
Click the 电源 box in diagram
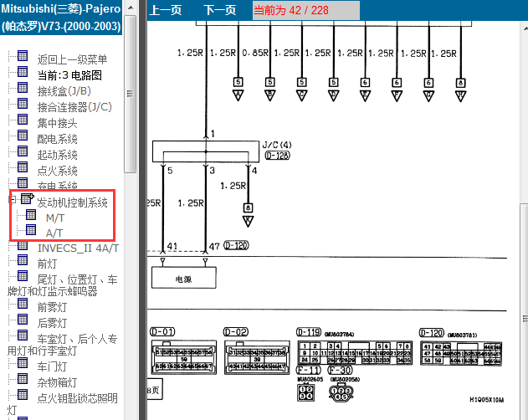pyautogui.click(x=183, y=278)
